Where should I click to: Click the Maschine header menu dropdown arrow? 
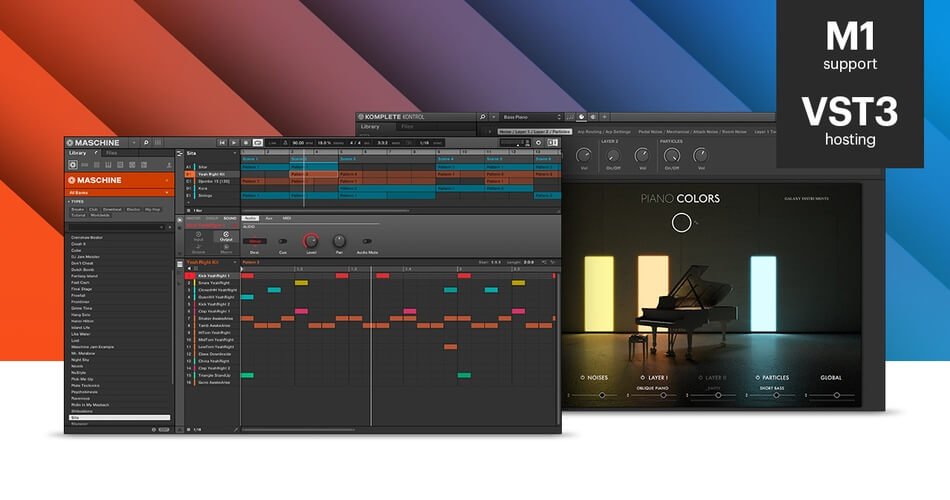(x=134, y=142)
